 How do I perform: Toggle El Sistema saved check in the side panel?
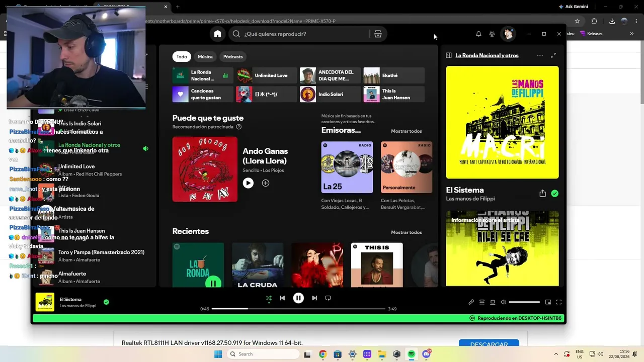pyautogui.click(x=554, y=194)
